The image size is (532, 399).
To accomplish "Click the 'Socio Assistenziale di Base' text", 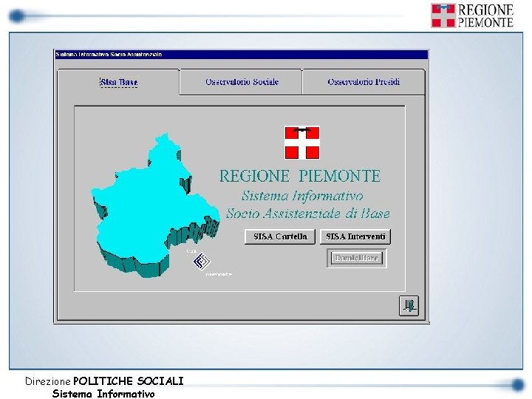I will tap(307, 214).
